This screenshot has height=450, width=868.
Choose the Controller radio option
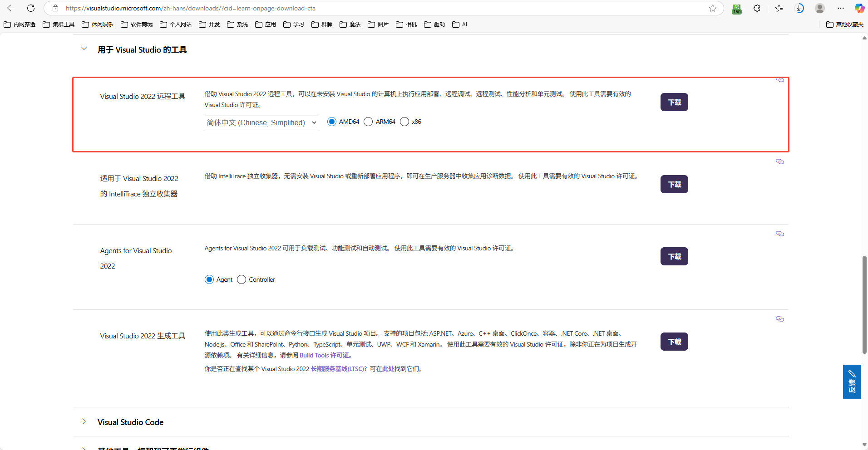[x=242, y=279]
